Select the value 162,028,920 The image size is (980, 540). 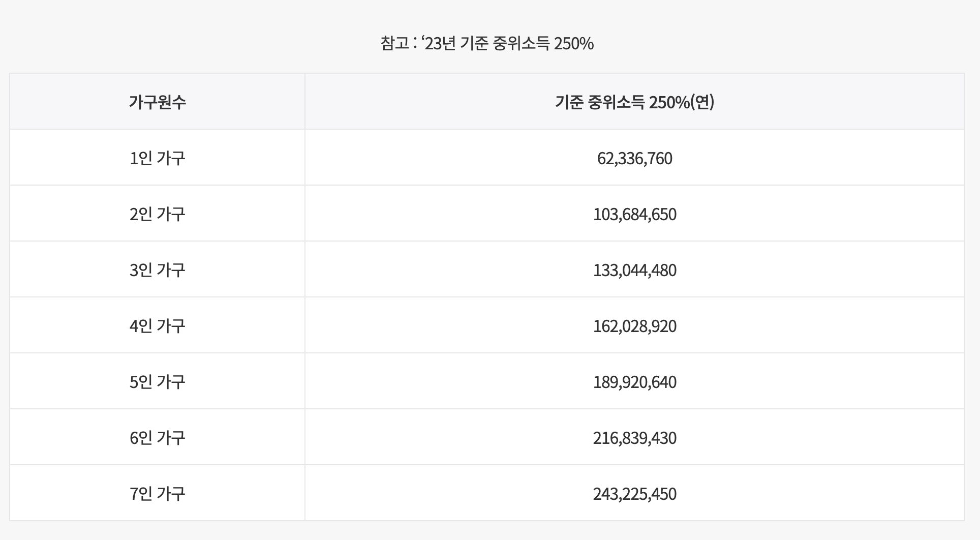pos(634,326)
